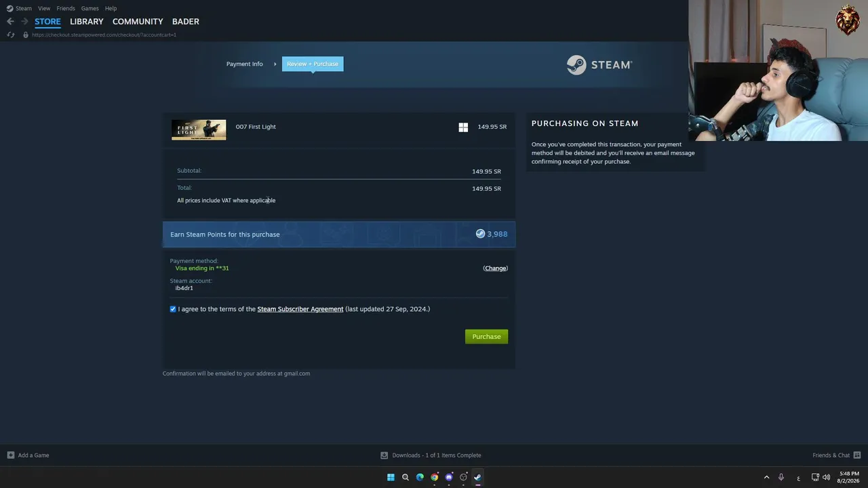Click the confirmation email notice text
Screen dimensions: 868x488
click(236, 373)
